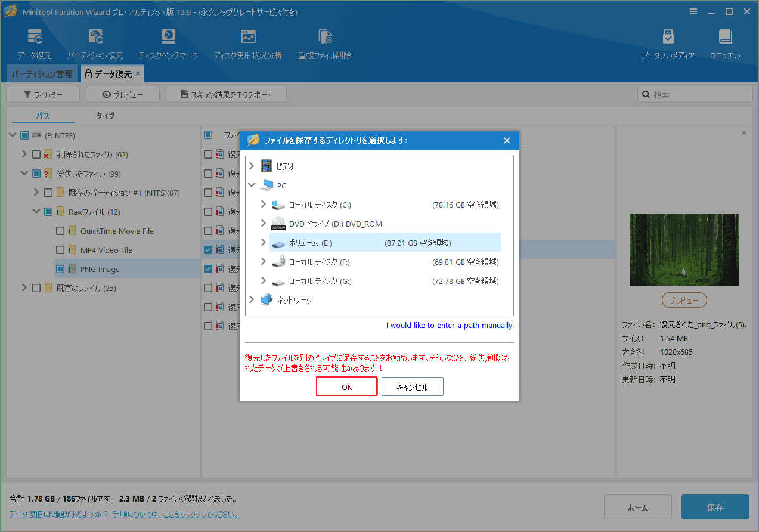Expand the 削除されたファイル tree node
The image size is (759, 532).
24,154
